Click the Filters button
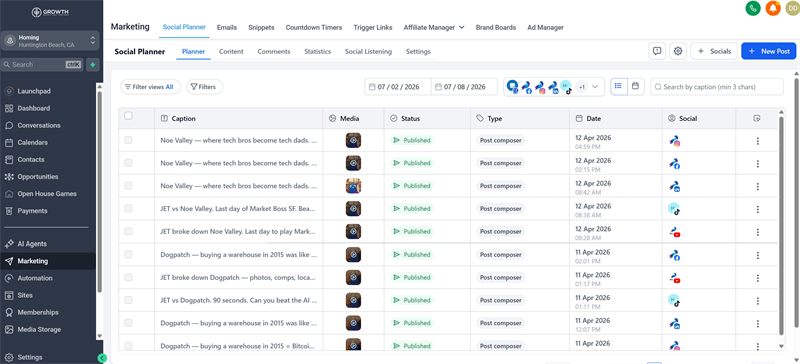800x364 pixels. (x=204, y=87)
